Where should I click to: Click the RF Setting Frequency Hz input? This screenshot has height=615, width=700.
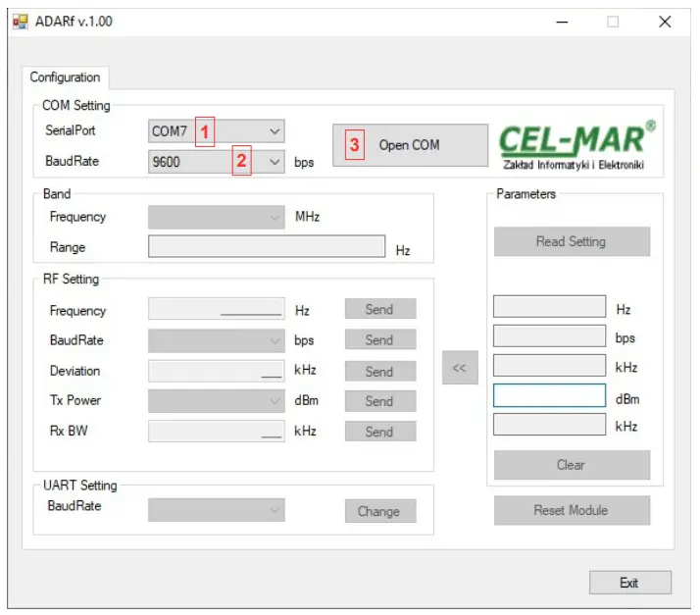tap(216, 309)
